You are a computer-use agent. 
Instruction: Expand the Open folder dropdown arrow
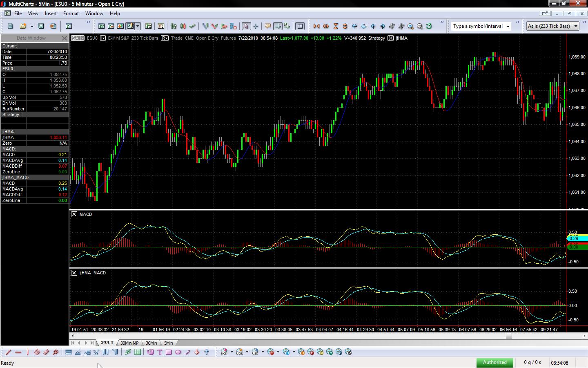pyautogui.click(x=32, y=26)
